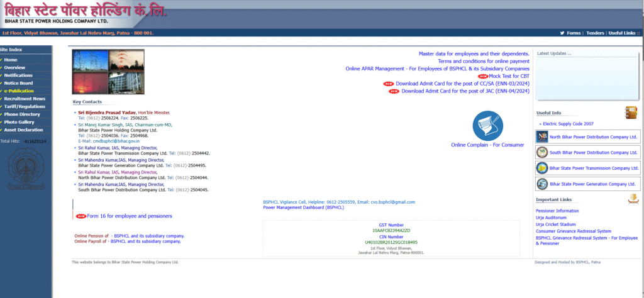Viewport: 644px width, 298px height.
Task: Download Admit Card for CC/SA (ENN-03/2024)
Action: (462, 84)
